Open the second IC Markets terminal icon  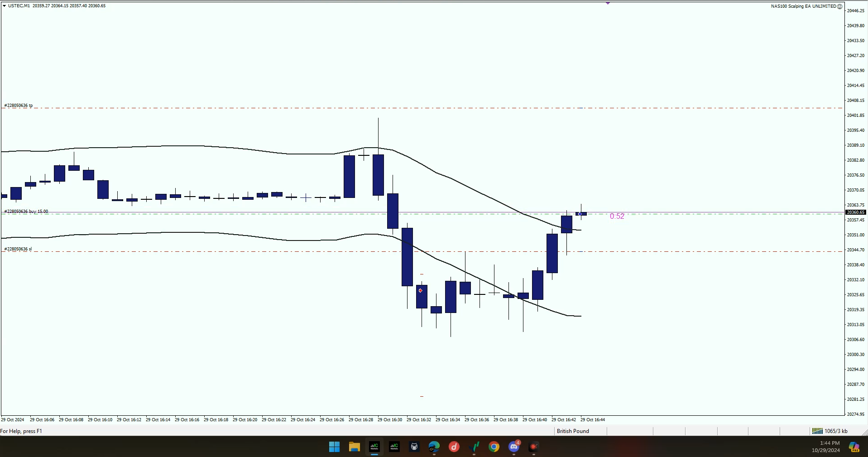394,447
